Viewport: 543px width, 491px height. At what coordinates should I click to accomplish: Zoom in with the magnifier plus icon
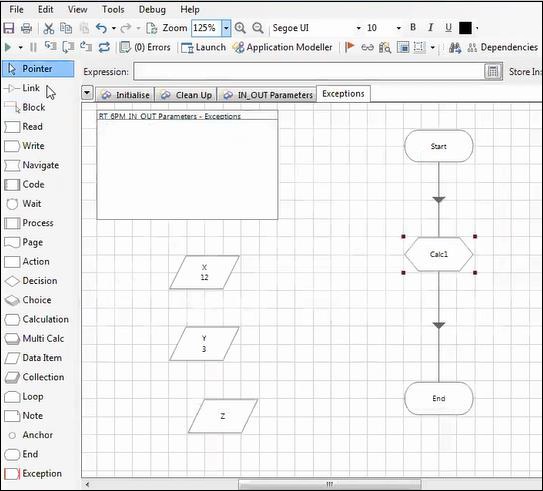(240, 28)
